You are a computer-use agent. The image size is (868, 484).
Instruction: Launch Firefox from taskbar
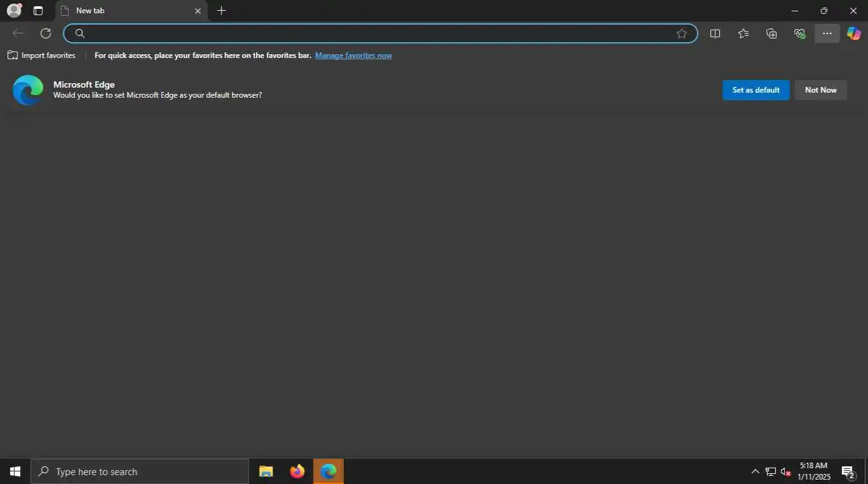click(x=297, y=471)
